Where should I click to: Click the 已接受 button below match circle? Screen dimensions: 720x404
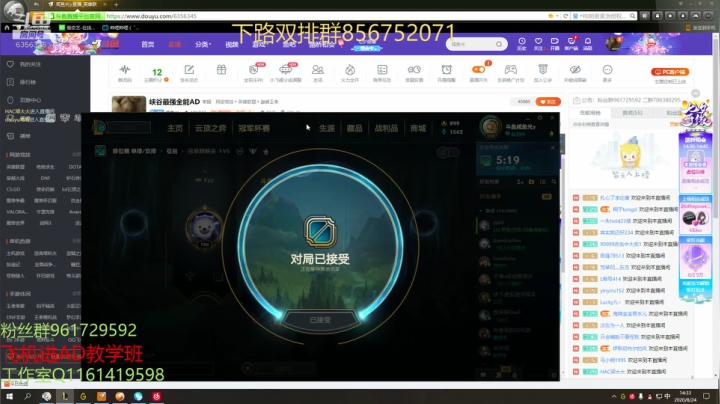coord(320,320)
